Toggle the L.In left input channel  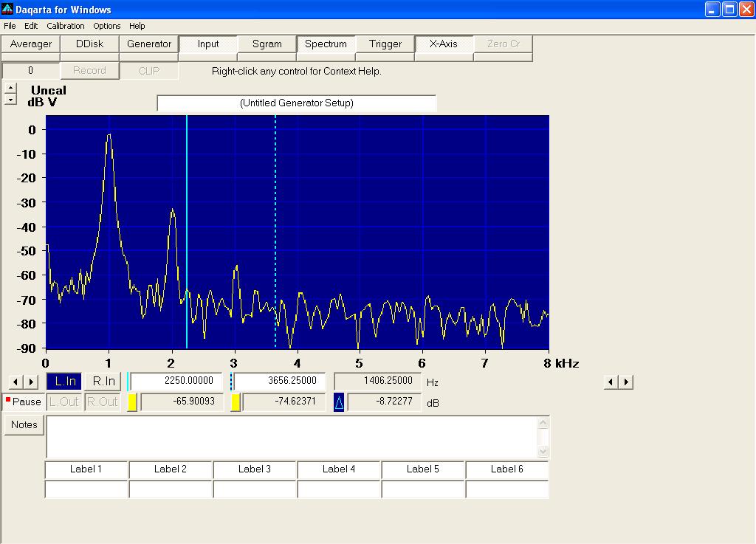[x=65, y=382]
